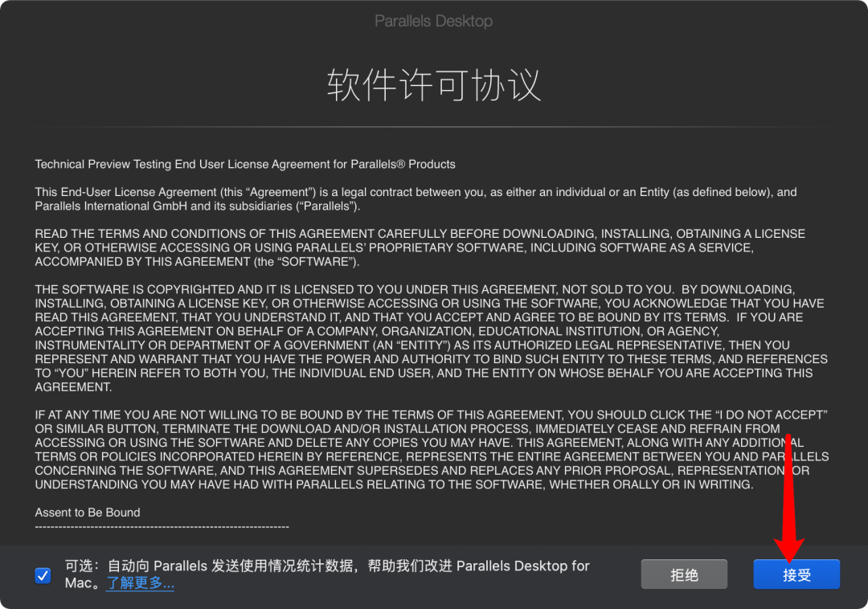The height and width of the screenshot is (609, 868).
Task: Click the Parallels Desktop window title
Action: click(433, 21)
